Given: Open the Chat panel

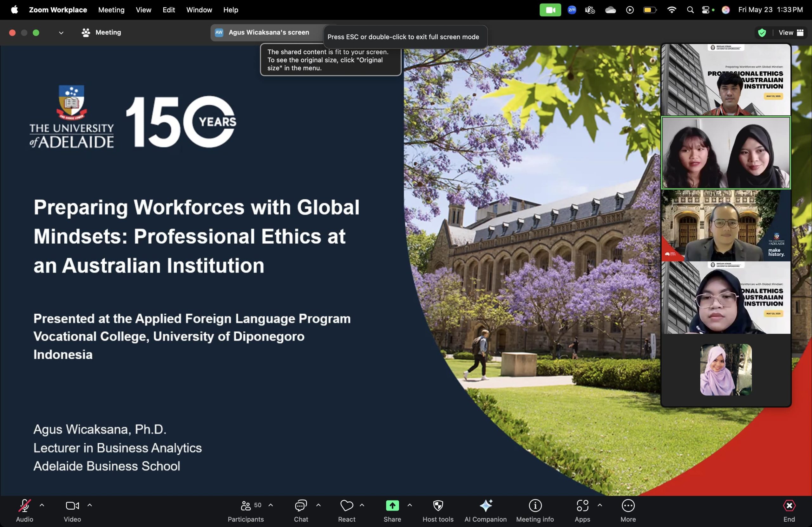Looking at the screenshot, I should tap(301, 510).
